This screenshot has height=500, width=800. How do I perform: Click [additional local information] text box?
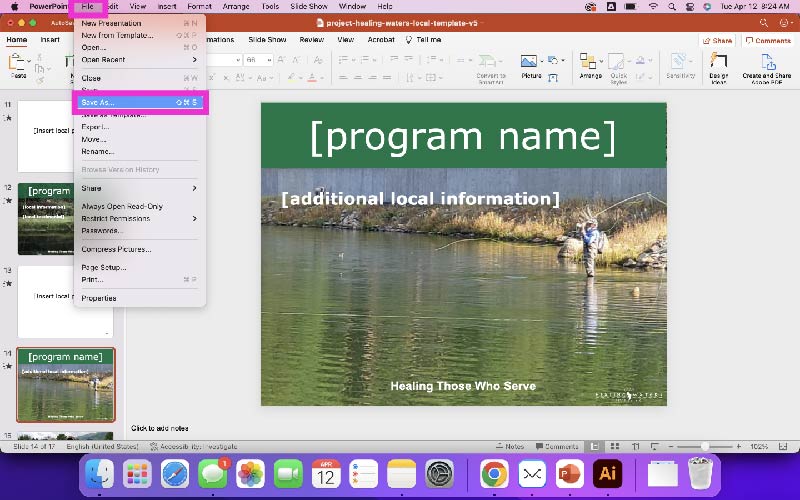click(420, 198)
